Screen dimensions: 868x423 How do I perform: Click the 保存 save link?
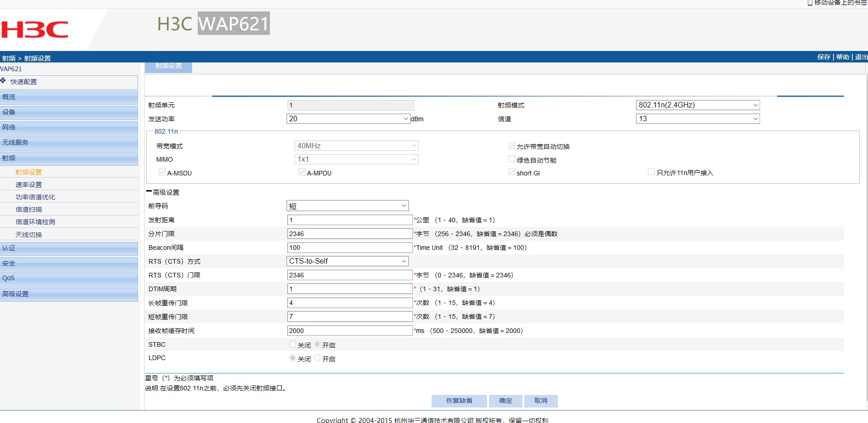click(x=824, y=57)
